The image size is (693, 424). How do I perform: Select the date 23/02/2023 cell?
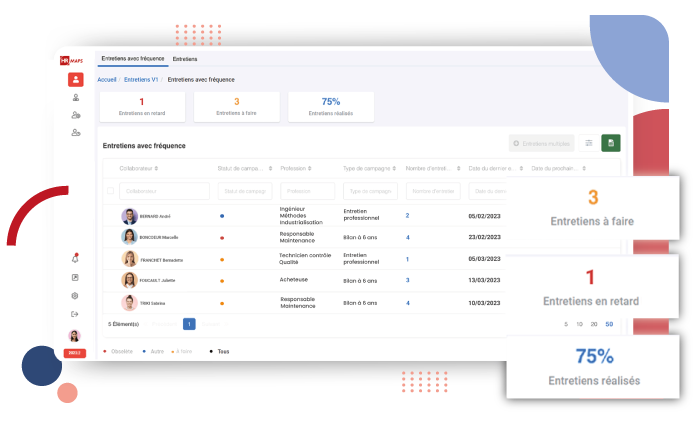484,237
